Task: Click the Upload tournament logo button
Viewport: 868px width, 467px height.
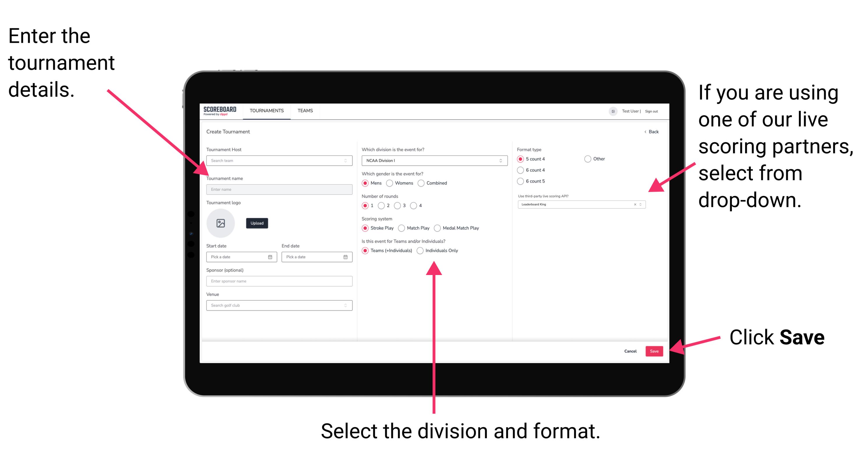Action: (257, 223)
